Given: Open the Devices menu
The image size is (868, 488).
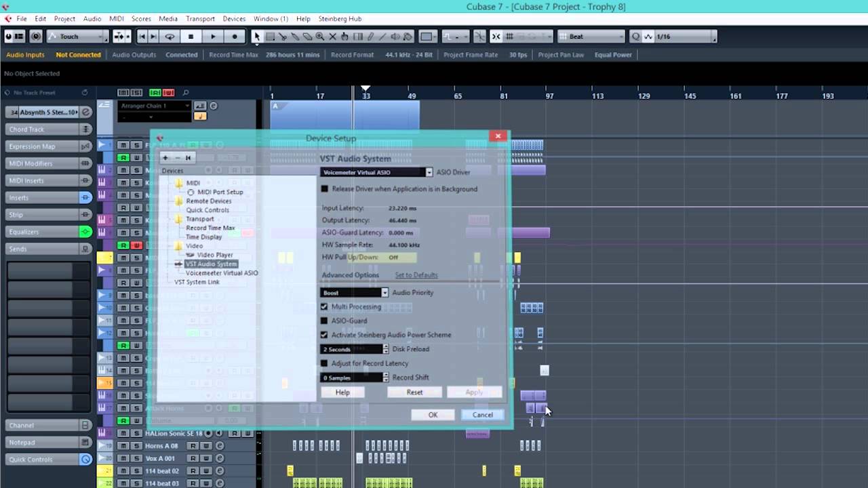Looking at the screenshot, I should pyautogui.click(x=234, y=18).
